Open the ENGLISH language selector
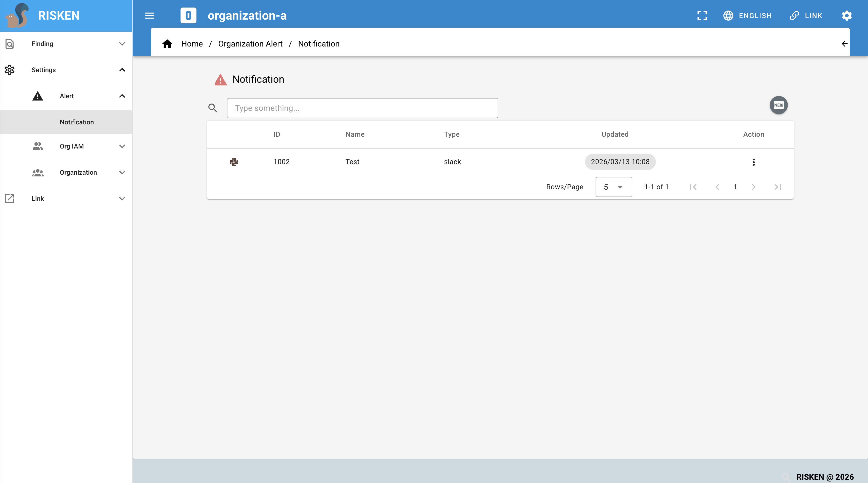Screen dimensions: 868x483 [747, 16]
